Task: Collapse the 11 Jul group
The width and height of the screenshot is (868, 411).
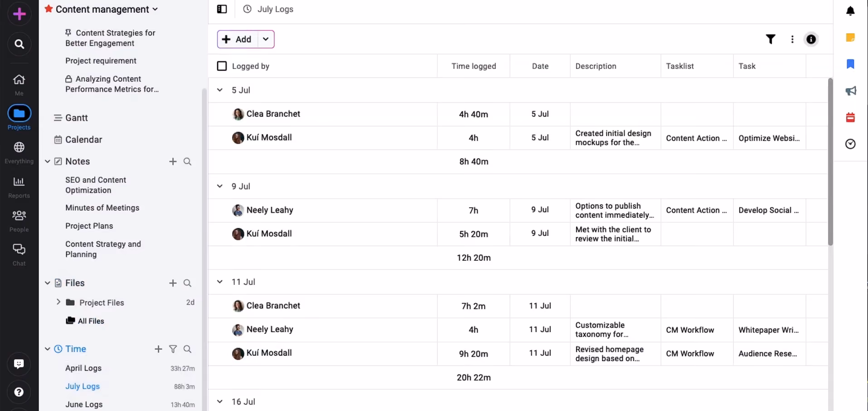Action: coord(220,282)
